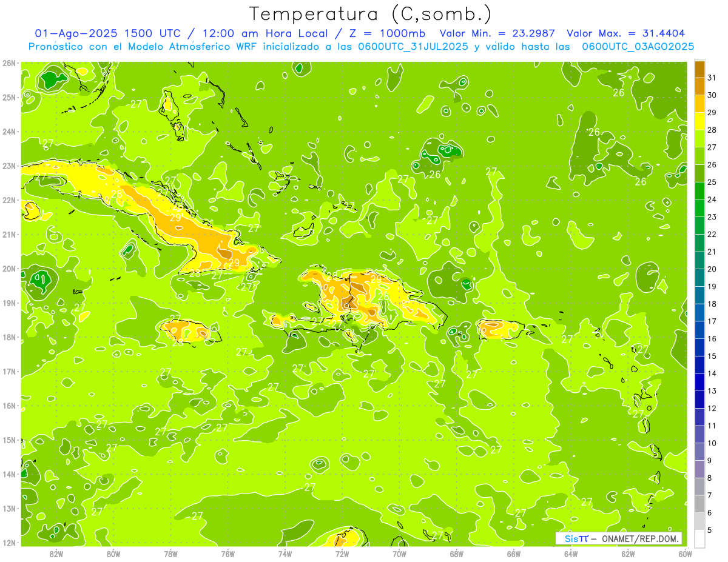The height and width of the screenshot is (562, 728).
Task: Click the legend swatch between 25 and 26
Action: pos(699,173)
